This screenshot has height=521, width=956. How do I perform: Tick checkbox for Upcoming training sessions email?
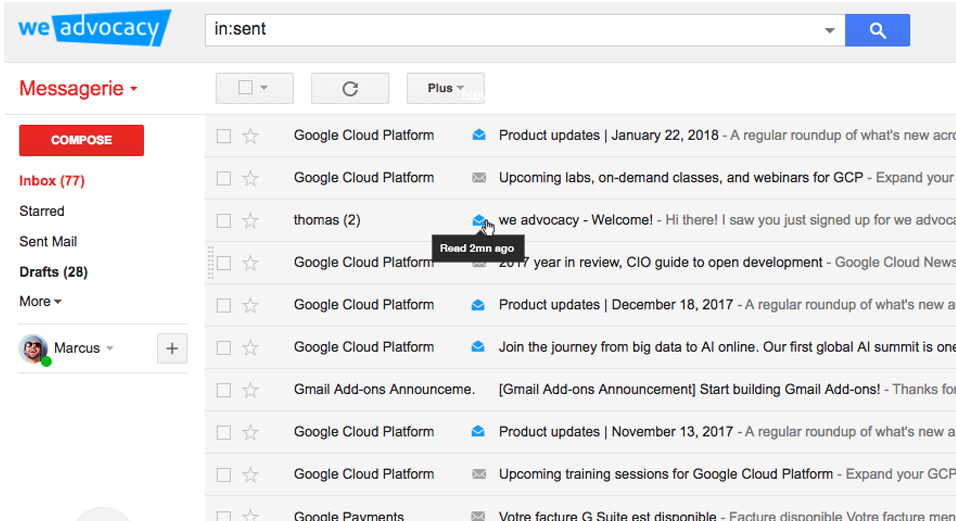224,475
